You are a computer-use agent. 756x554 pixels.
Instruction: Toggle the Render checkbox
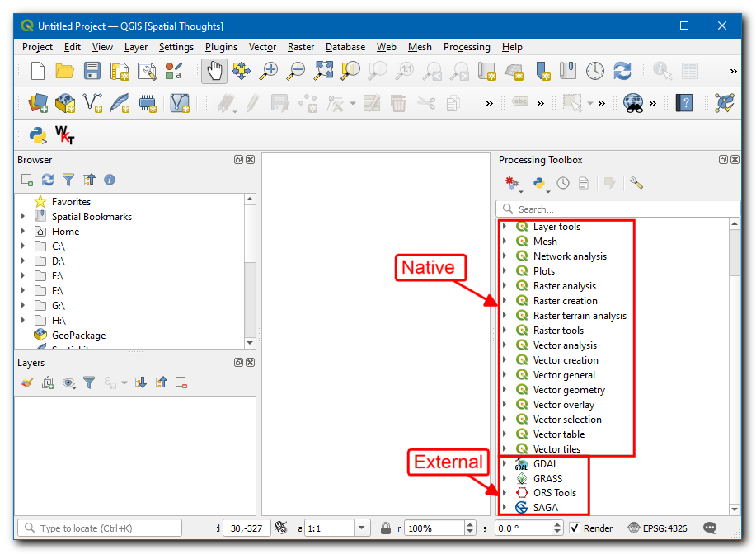coord(575,528)
